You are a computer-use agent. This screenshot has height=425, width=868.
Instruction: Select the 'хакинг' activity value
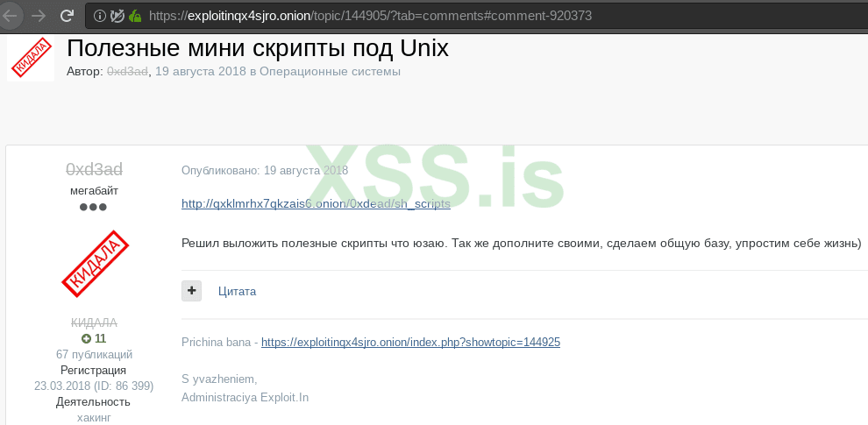[94, 417]
